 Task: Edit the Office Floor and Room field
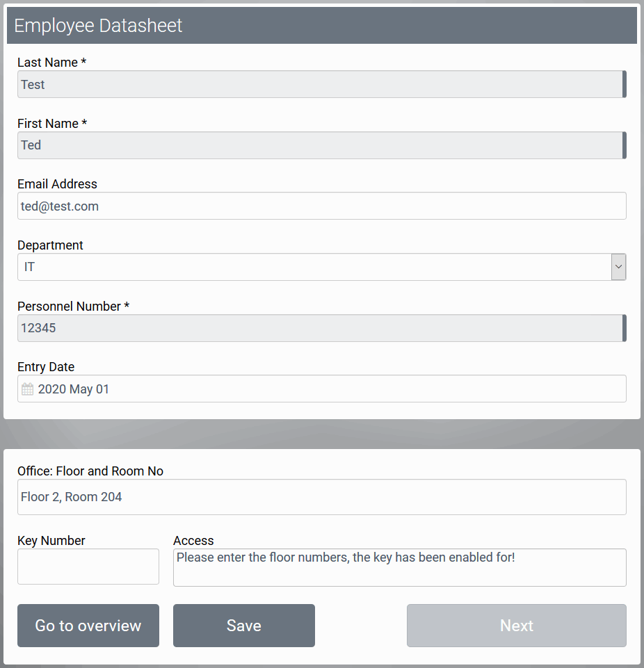321,497
